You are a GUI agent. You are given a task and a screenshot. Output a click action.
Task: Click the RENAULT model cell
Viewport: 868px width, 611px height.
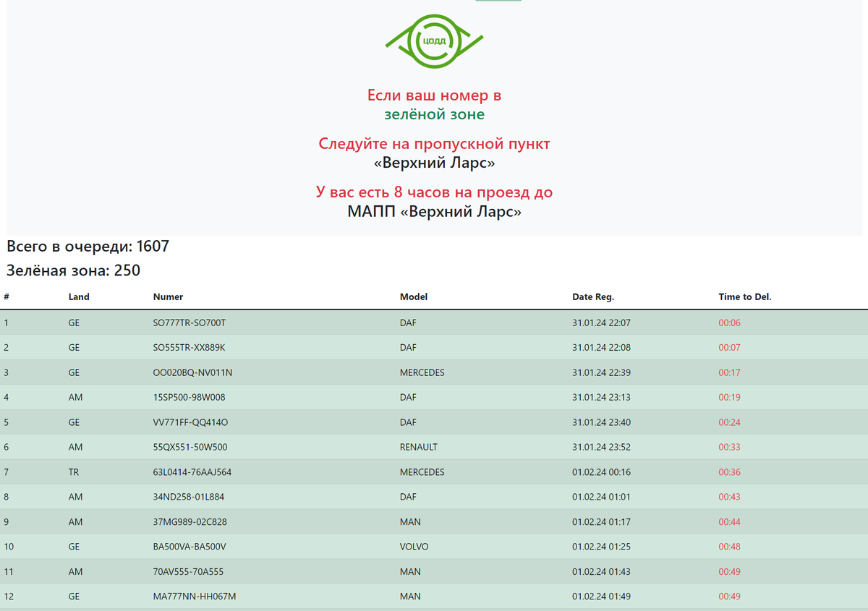[x=419, y=448]
